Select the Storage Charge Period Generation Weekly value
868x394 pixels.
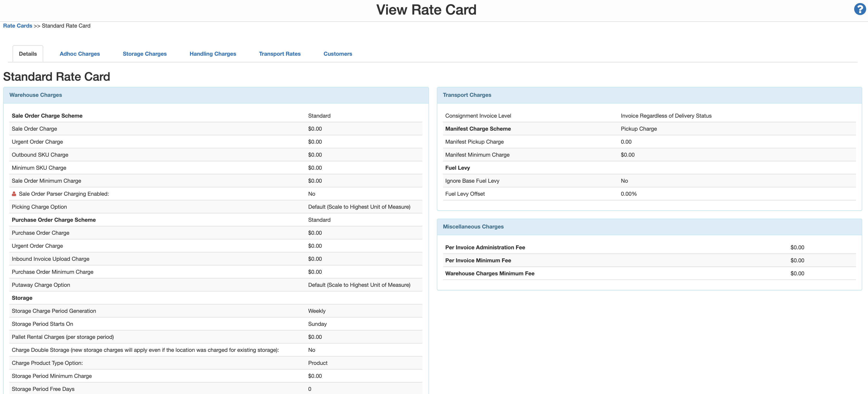(x=317, y=311)
